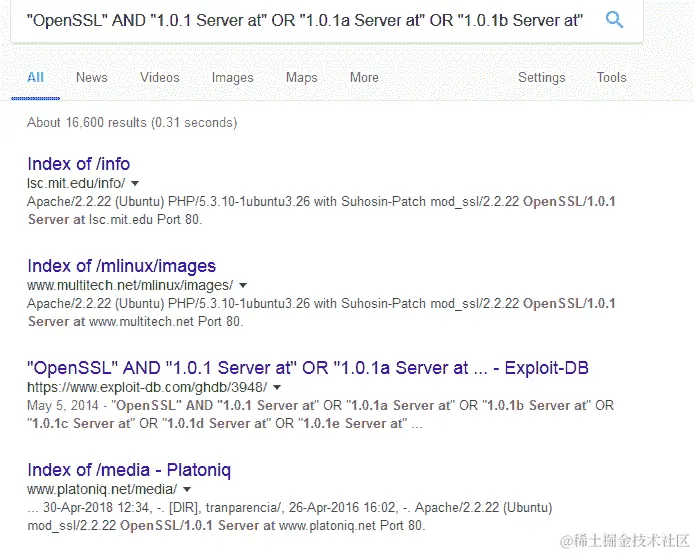Open the Exploit-DB search result title
The width and height of the screenshot is (695, 554).
click(308, 368)
